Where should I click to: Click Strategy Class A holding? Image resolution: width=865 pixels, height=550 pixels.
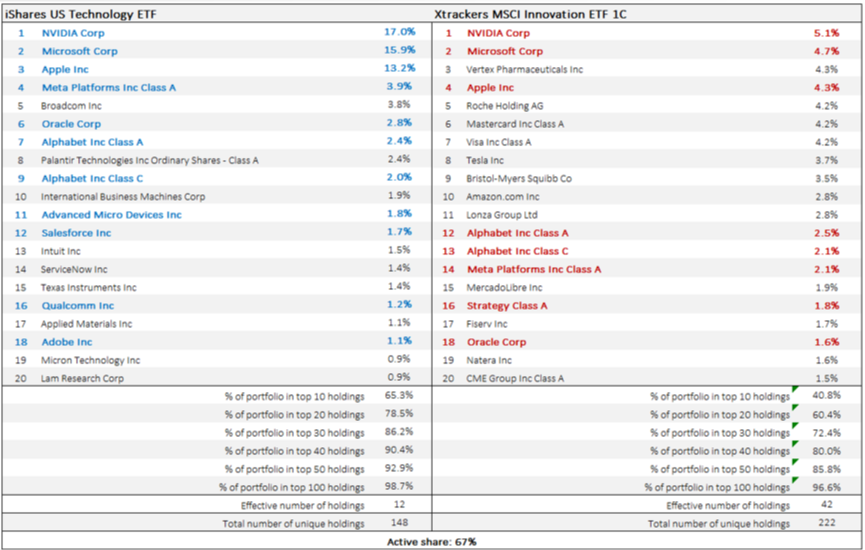pos(507,306)
